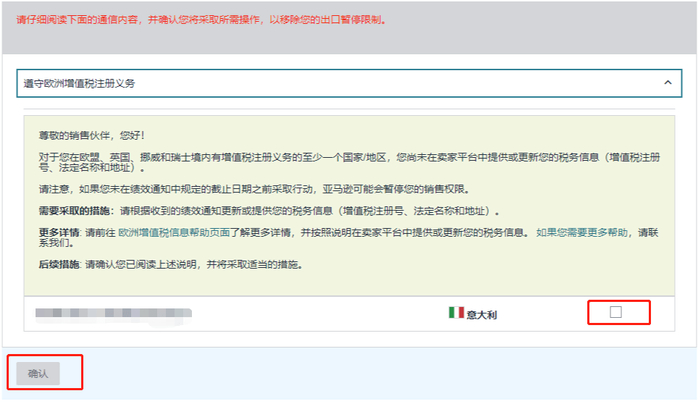Select the blurred seller account name
Screen dimensions: 700x404
pyautogui.click(x=114, y=313)
